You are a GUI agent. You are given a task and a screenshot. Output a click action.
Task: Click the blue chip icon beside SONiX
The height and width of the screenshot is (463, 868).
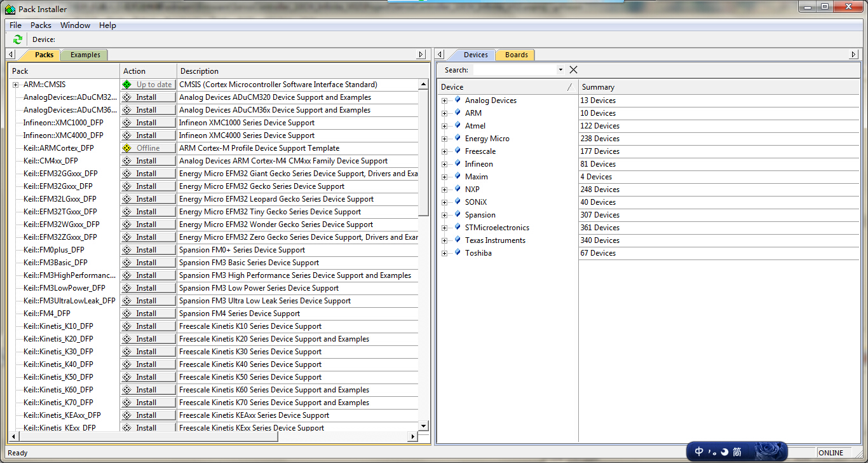(458, 202)
